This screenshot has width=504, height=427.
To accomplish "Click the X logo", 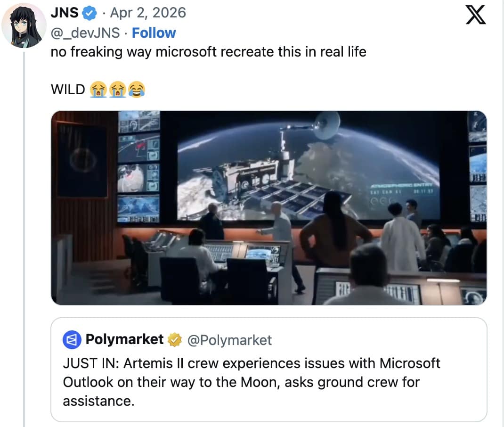I will [x=475, y=16].
